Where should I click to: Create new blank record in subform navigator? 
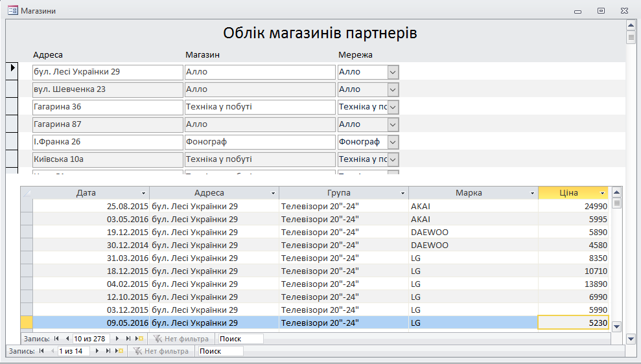point(139,339)
